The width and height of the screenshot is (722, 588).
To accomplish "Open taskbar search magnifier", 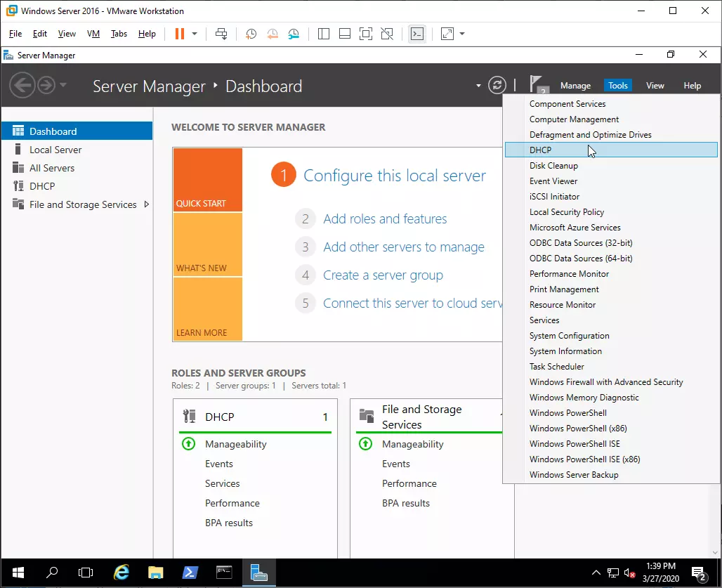I will point(52,573).
